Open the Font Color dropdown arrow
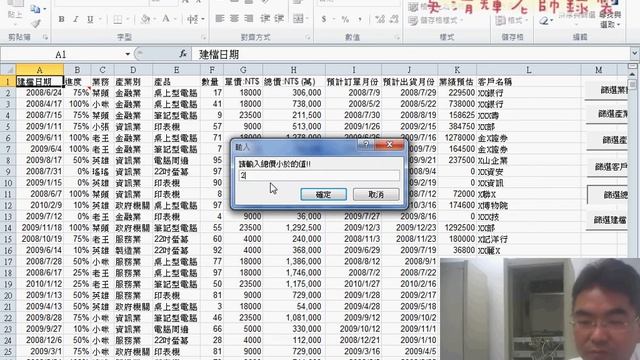640x360 pixels. [175, 19]
